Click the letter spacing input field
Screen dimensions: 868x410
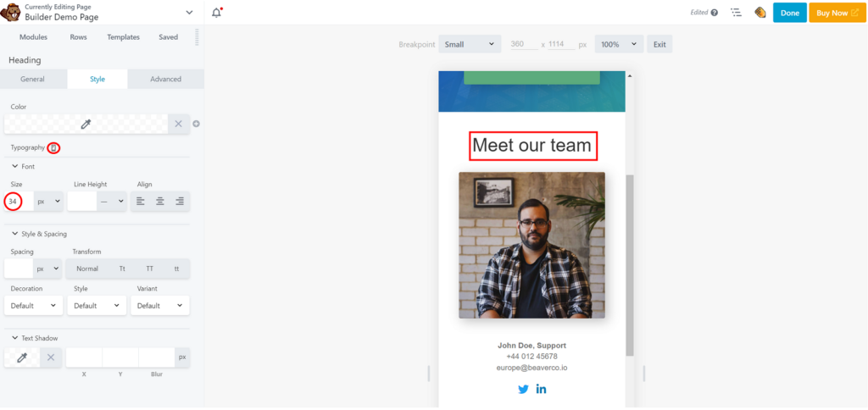pyautogui.click(x=19, y=269)
